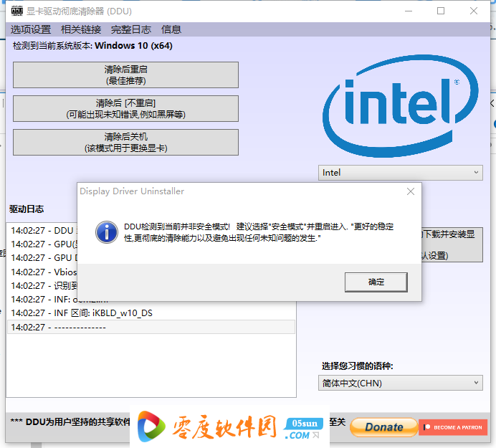Select the log row INF 区间: iKBLD_w10_DS
This screenshot has height=448, width=496.
pos(151,313)
